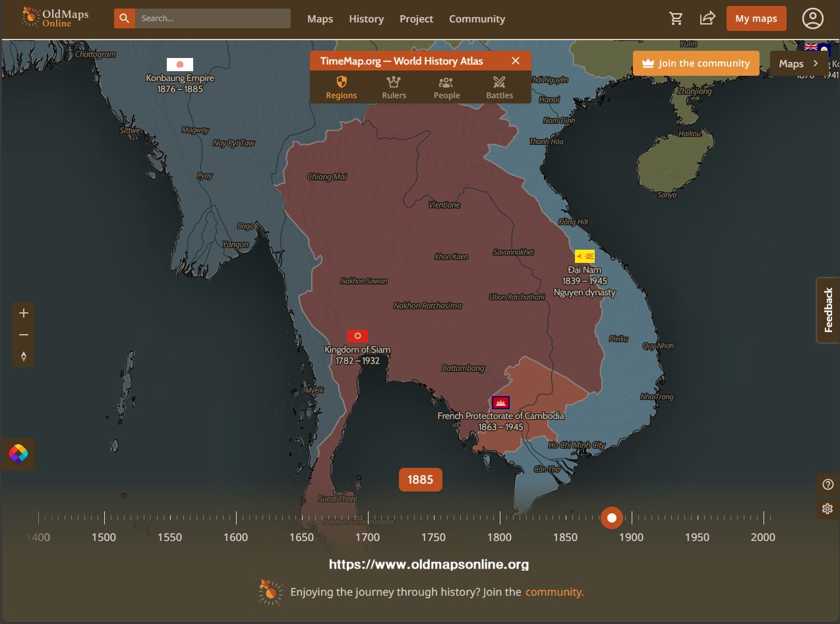Click the Haikou label on Hainan
Screen dimensions: 840x624
690,134
